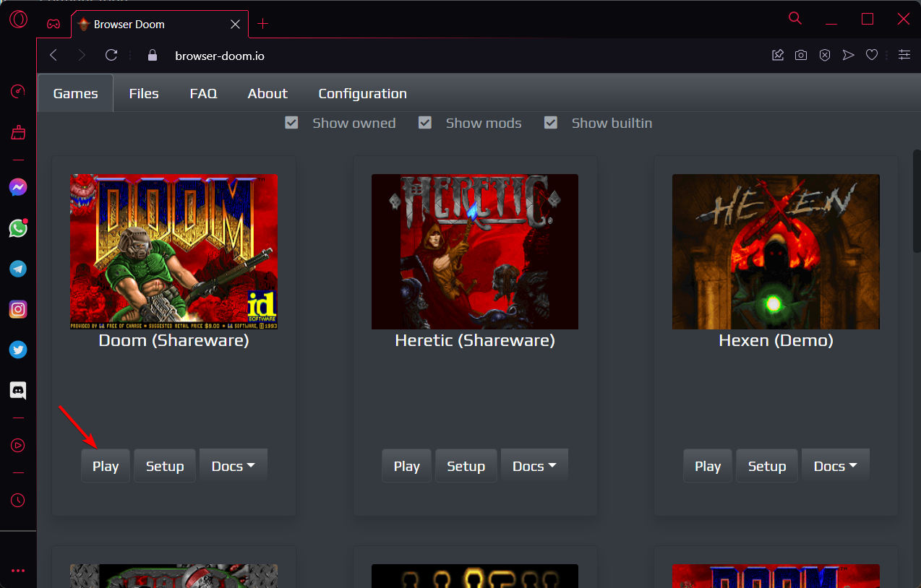921x588 pixels.
Task: Toggle the Show builtin checkbox
Action: click(551, 123)
